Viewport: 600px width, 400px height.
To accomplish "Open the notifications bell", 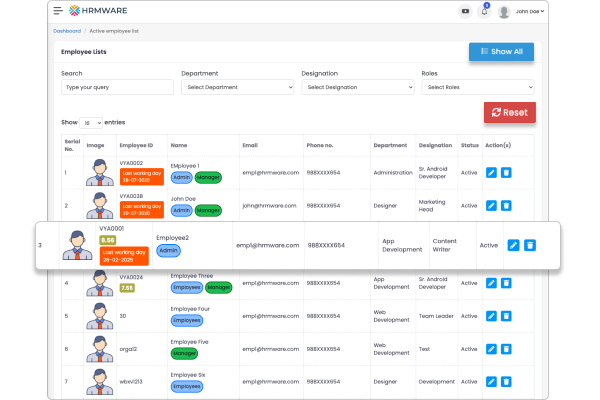I will coord(485,11).
